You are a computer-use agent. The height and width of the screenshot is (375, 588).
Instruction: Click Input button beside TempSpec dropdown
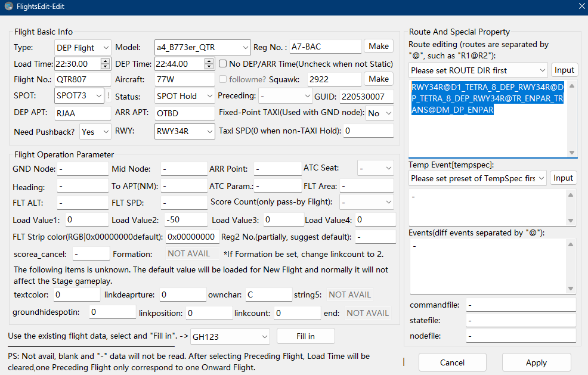[563, 178]
